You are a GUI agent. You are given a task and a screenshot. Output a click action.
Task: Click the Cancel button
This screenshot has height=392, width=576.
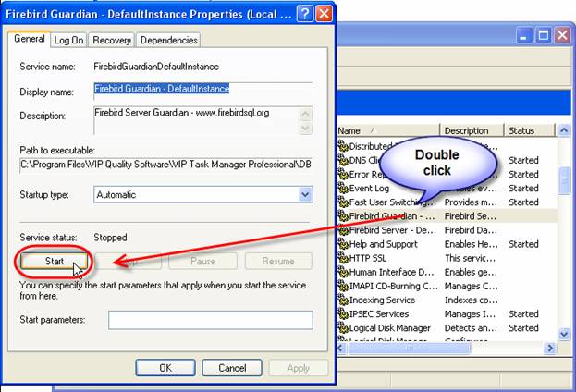pyautogui.click(x=231, y=368)
